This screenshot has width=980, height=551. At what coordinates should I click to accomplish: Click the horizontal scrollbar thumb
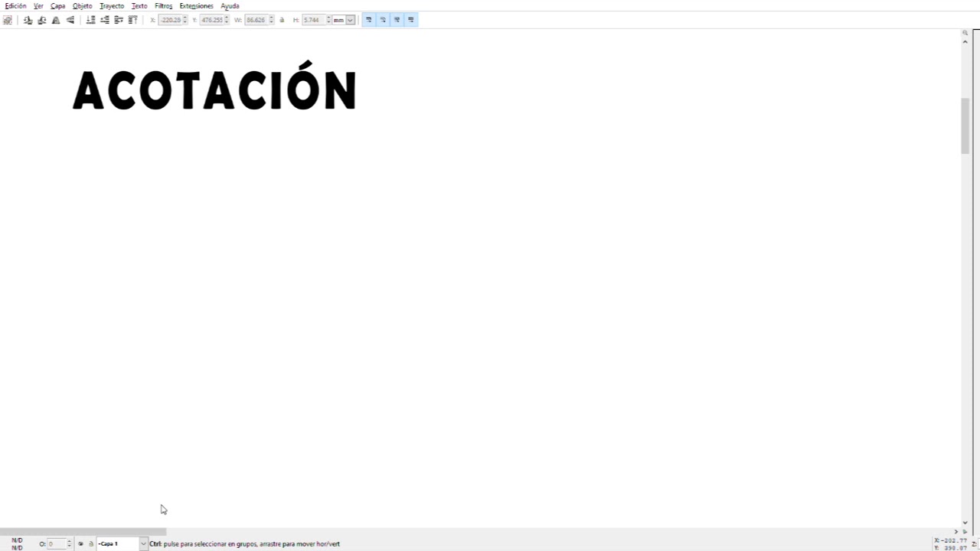83,531
